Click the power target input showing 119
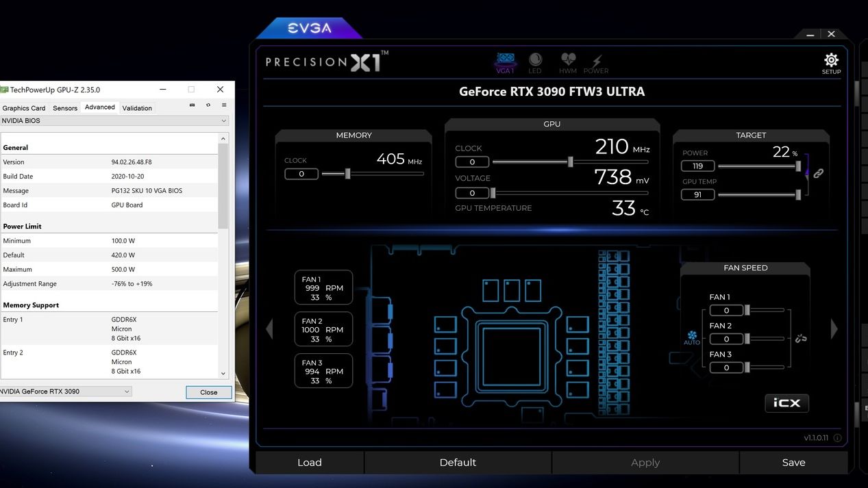The image size is (868, 488). point(698,166)
